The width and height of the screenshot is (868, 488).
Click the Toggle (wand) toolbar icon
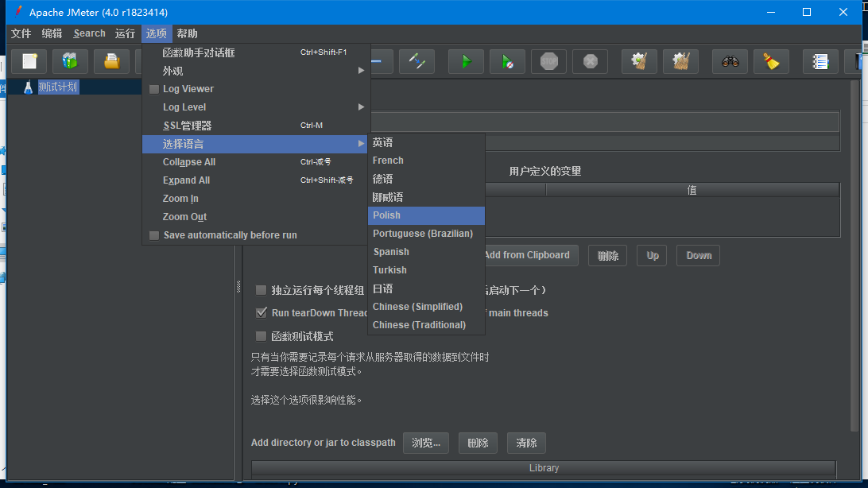[417, 61]
